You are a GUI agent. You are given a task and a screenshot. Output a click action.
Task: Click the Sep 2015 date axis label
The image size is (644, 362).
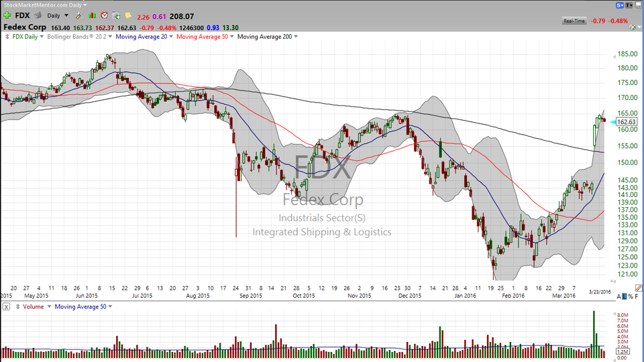pos(250,296)
